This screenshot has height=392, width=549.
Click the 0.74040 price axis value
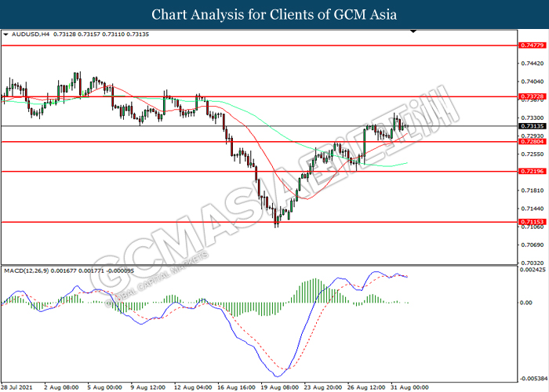tap(533, 82)
